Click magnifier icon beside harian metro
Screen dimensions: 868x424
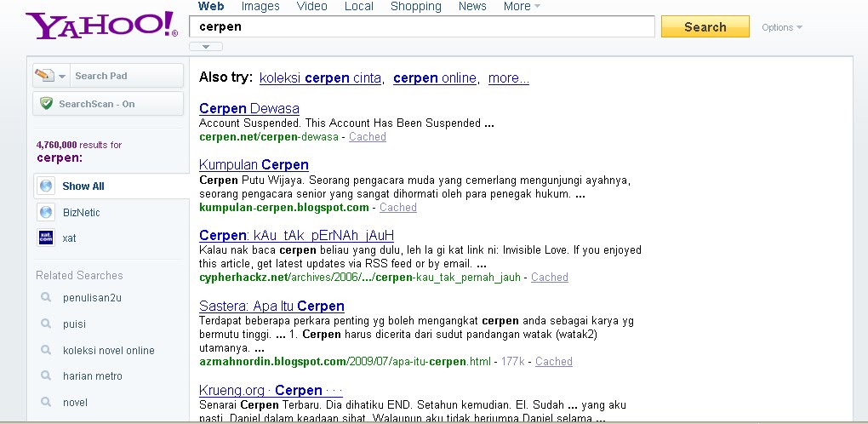click(x=46, y=375)
